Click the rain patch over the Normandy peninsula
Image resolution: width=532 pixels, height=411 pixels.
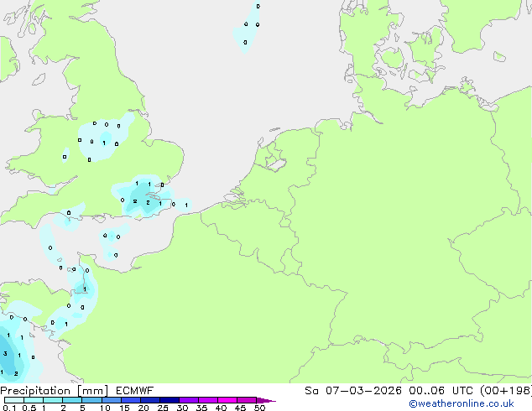82,289
